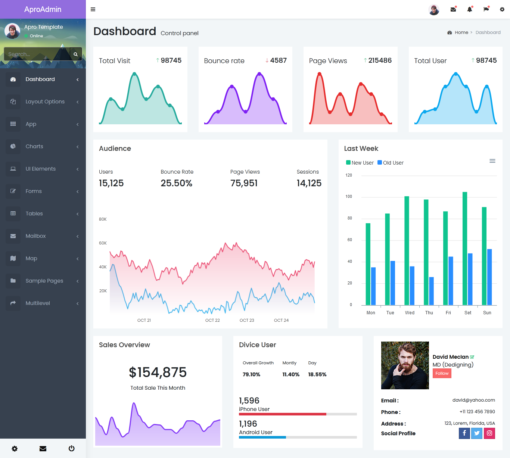Toggle New User legend in Last Week chart

point(360,163)
